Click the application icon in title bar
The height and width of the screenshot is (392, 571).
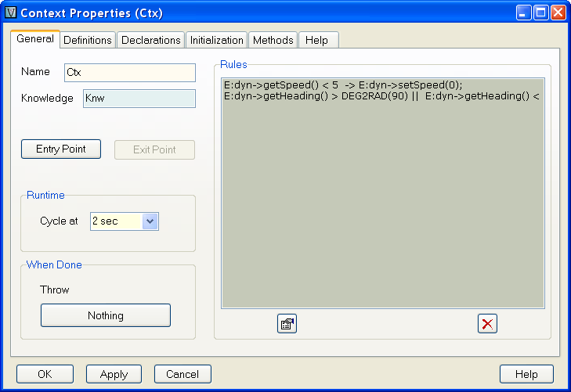10,13
